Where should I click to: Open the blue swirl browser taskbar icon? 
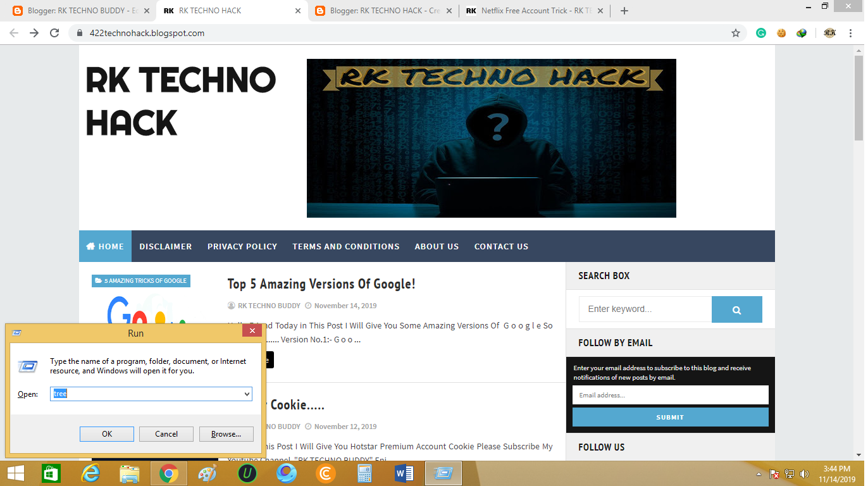(x=286, y=473)
